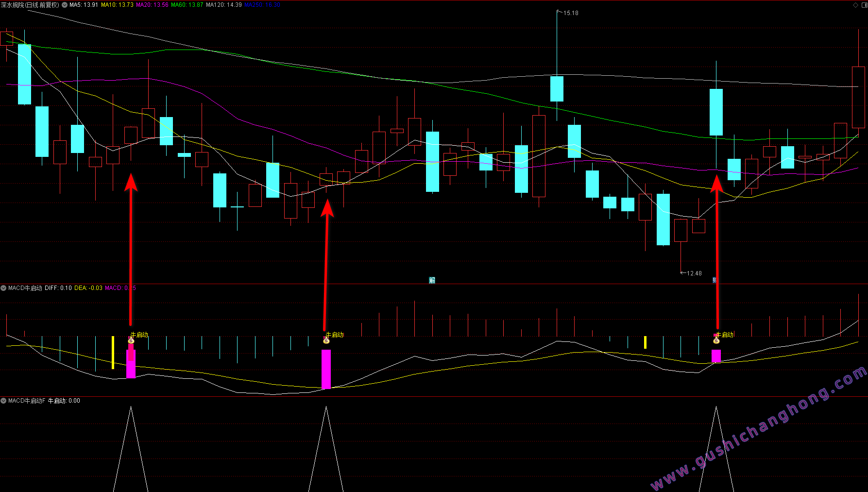Click the 12.48 low price label

click(694, 273)
